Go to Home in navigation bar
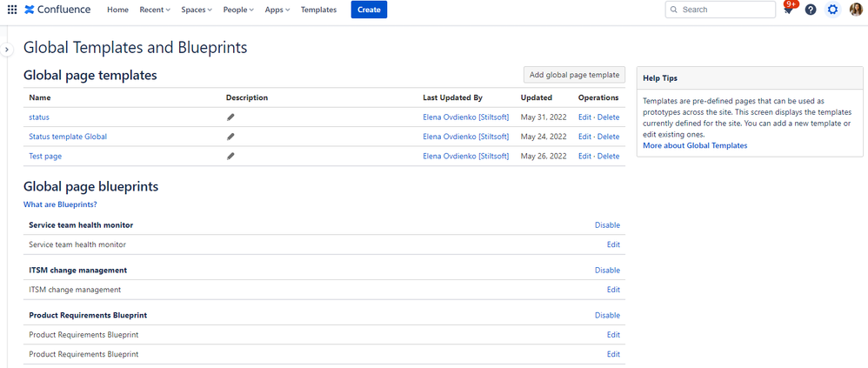The height and width of the screenshot is (368, 868). [118, 10]
